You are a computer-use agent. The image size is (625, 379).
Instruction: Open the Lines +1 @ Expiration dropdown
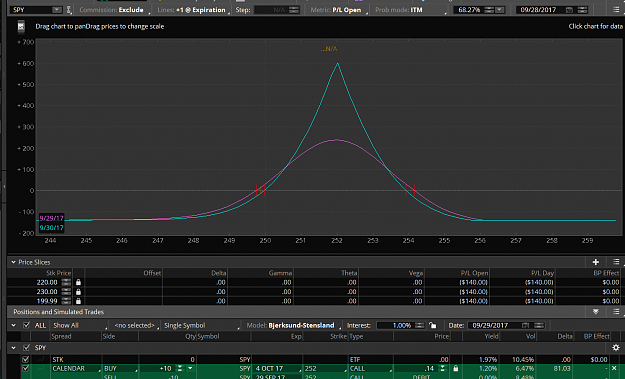pos(193,10)
